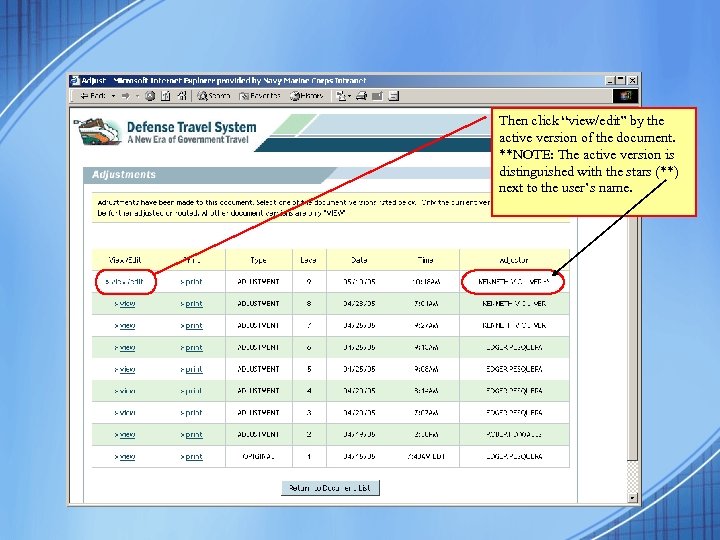This screenshot has height=540, width=720.
Task: Click the View/Edit column header
Action: click(125, 260)
